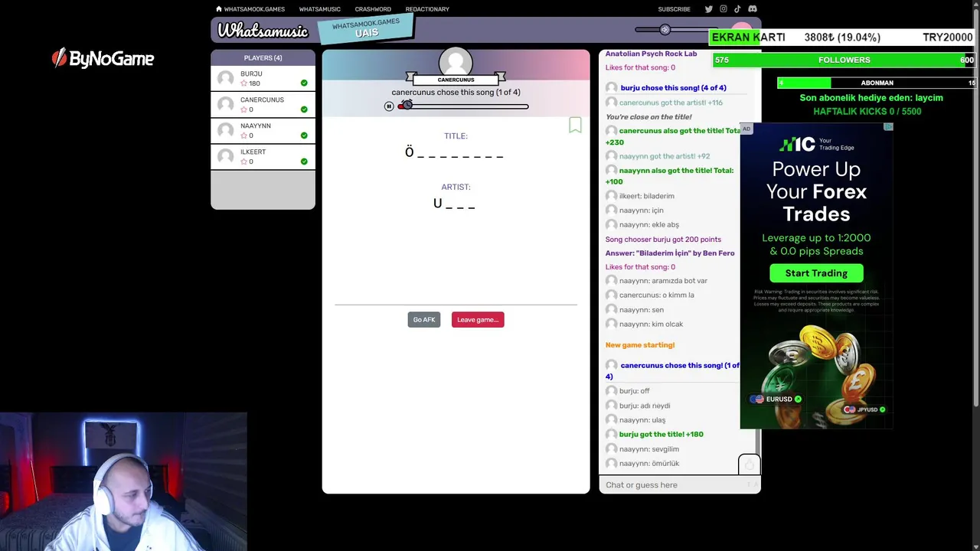980x551 pixels.
Task: Click the FOLLOWERS 575 goal bar
Action: click(844, 60)
